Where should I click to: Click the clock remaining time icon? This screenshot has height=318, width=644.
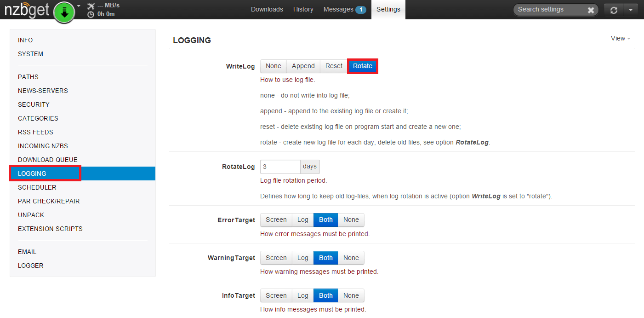(91, 14)
